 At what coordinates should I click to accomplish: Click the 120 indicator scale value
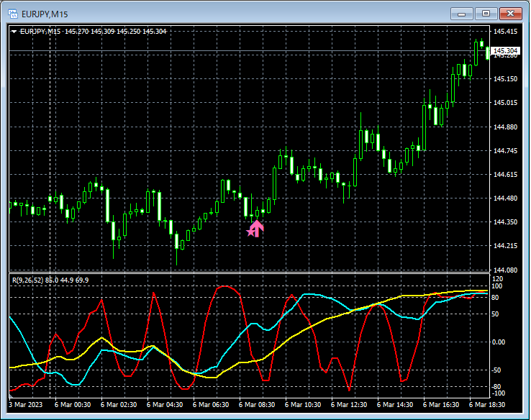pyautogui.click(x=497, y=279)
